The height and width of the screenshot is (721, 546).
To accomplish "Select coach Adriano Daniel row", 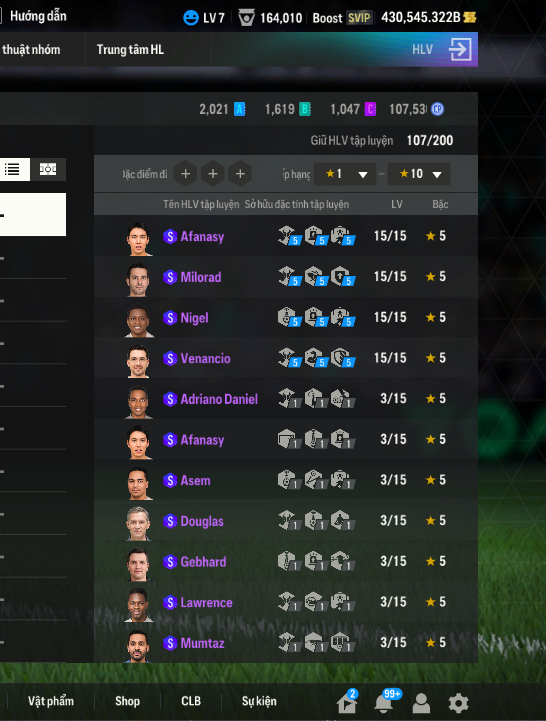I will tap(286, 399).
